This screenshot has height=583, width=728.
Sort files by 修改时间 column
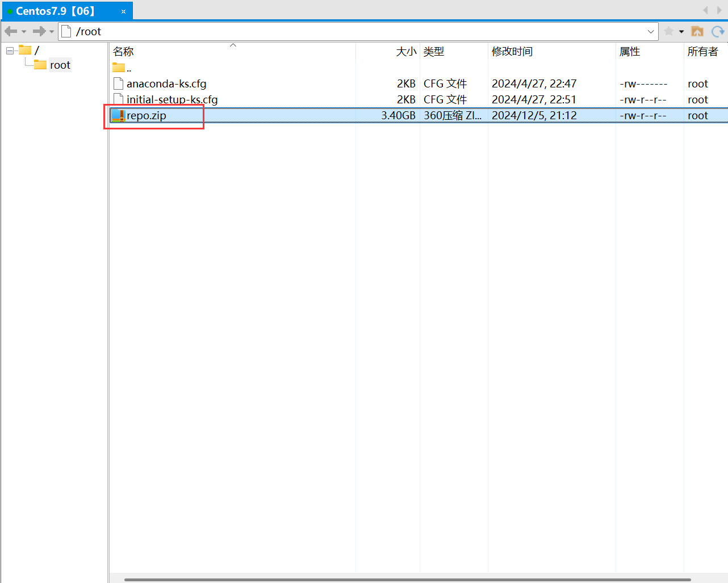pos(512,52)
